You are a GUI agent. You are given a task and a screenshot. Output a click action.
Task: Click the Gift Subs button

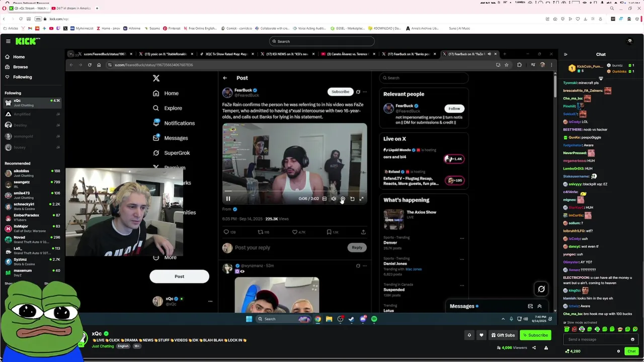point(503,335)
